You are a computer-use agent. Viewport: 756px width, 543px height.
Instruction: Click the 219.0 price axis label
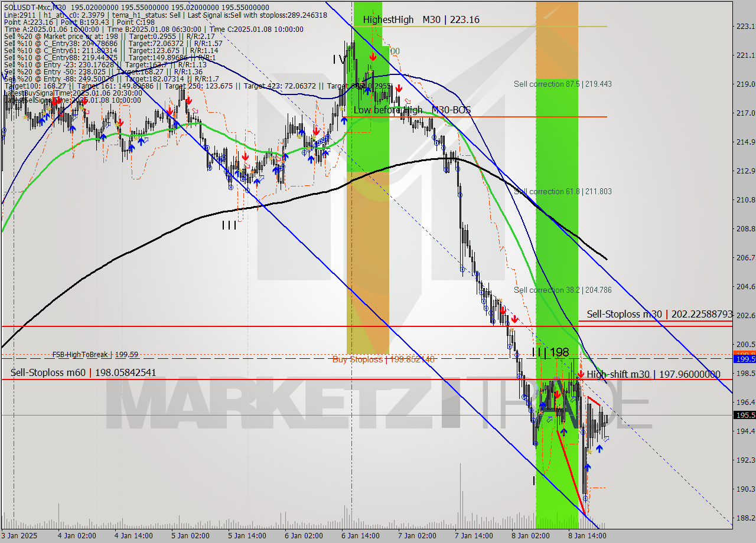745,84
